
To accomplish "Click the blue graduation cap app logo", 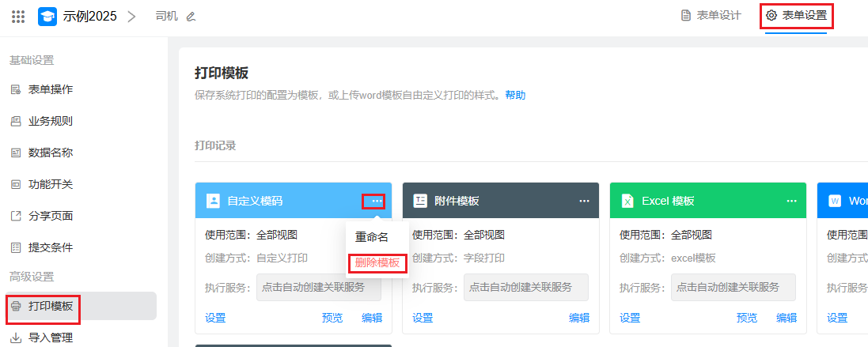I will coord(47,17).
